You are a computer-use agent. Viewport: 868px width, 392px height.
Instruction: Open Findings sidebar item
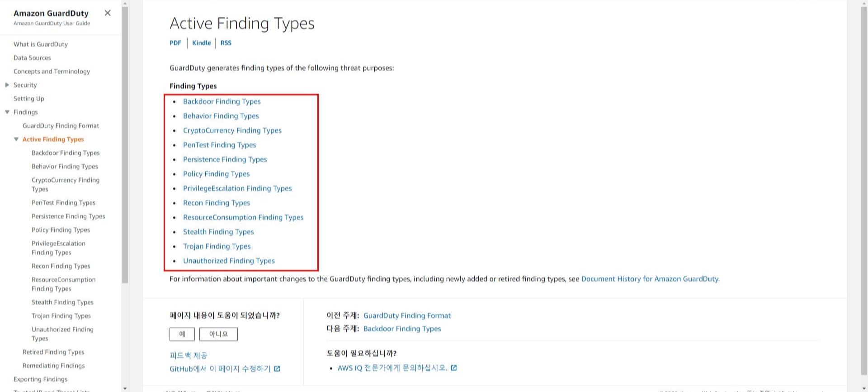pyautogui.click(x=26, y=112)
